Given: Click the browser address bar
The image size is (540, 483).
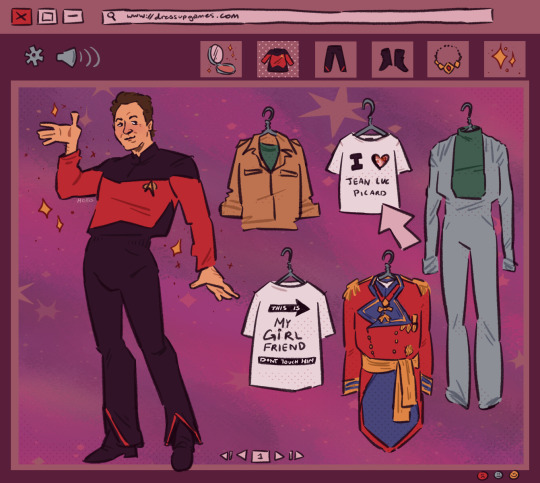Looking at the screenshot, I should [298, 16].
